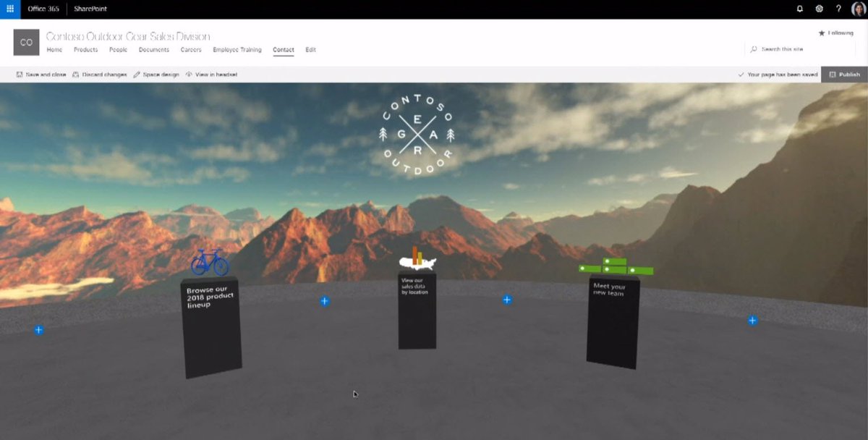The width and height of the screenshot is (868, 440).
Task: Select the sales data map podium
Action: (x=417, y=311)
